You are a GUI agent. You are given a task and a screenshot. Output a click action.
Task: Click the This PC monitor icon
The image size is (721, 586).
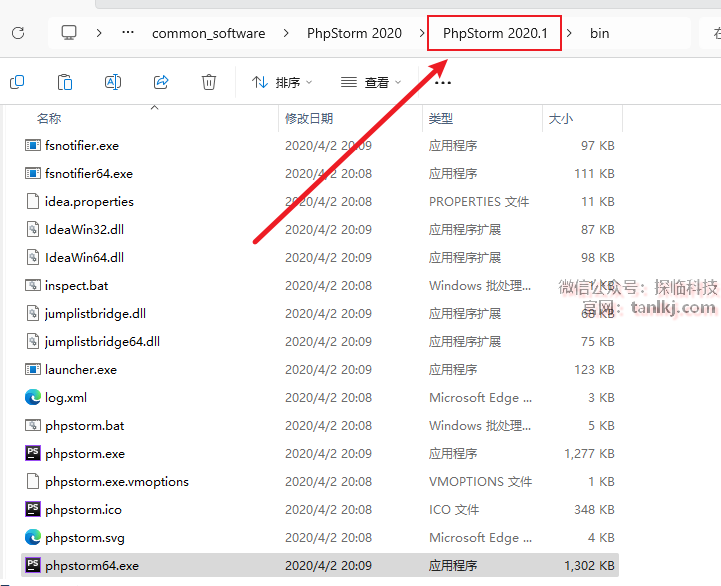coord(69,33)
